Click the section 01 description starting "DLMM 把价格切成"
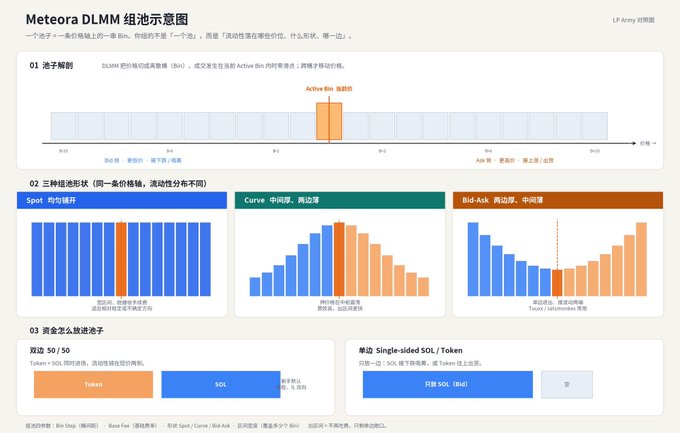Viewport: 680px width, 433px height. (x=223, y=66)
